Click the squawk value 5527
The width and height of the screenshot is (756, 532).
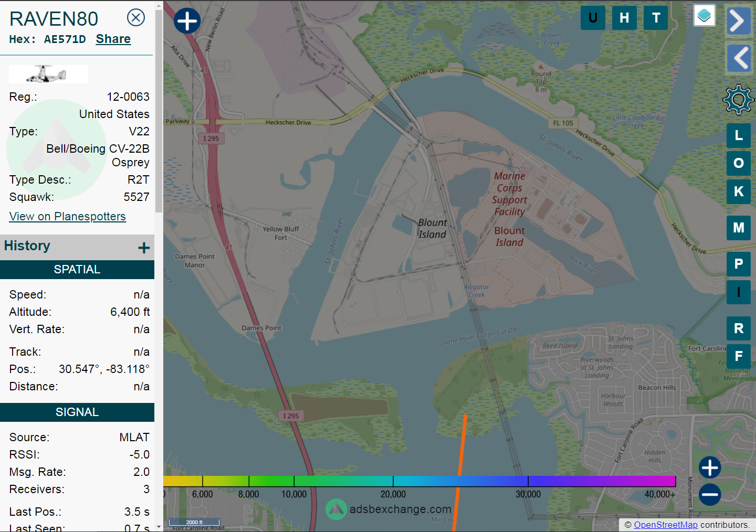[x=136, y=197]
